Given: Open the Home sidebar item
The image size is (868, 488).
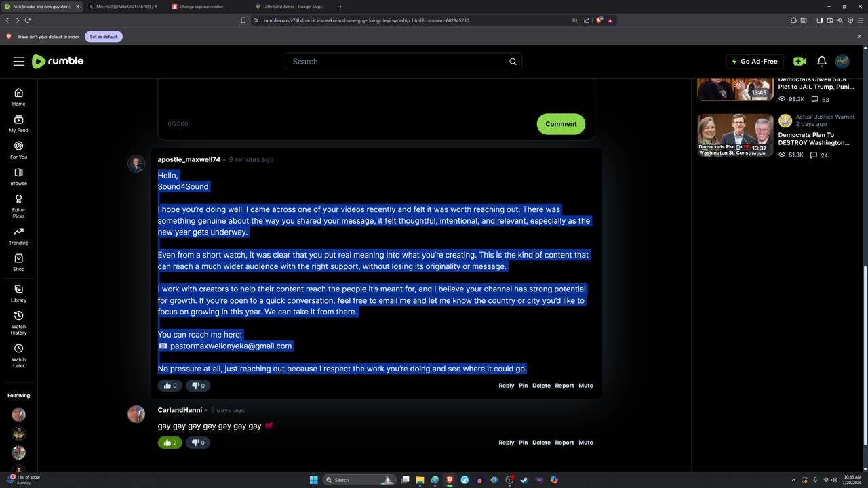Looking at the screenshot, I should point(18,97).
